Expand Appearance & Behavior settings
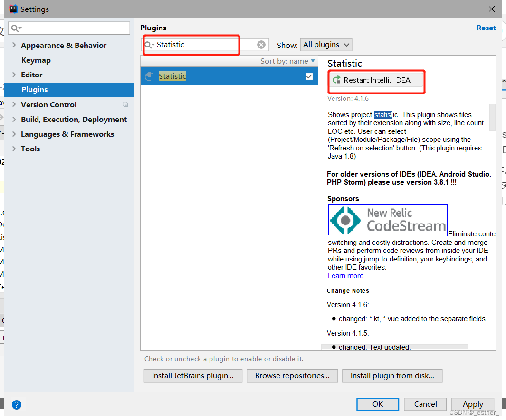Viewport: 506px width, 420px height. click(14, 45)
